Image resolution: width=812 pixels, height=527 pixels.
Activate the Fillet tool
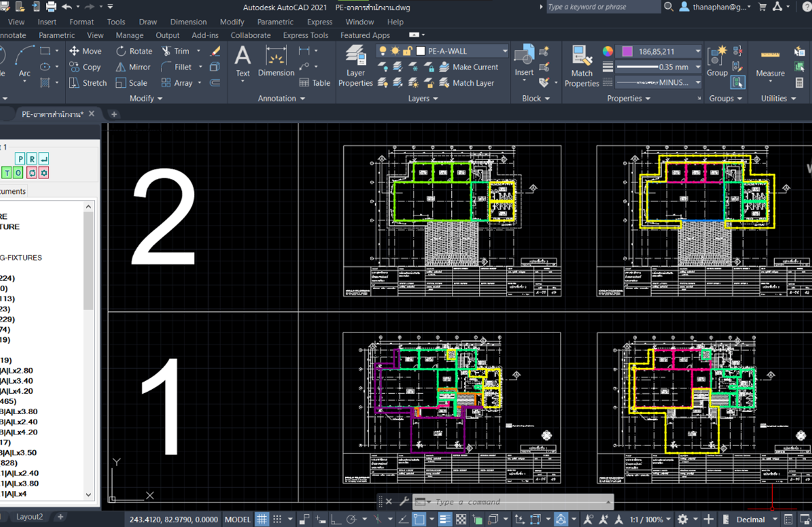tap(177, 67)
